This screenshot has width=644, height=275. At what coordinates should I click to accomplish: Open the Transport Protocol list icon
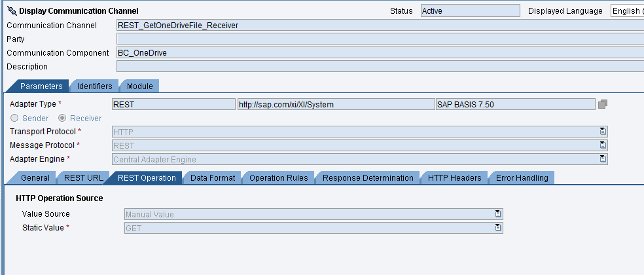tap(603, 132)
